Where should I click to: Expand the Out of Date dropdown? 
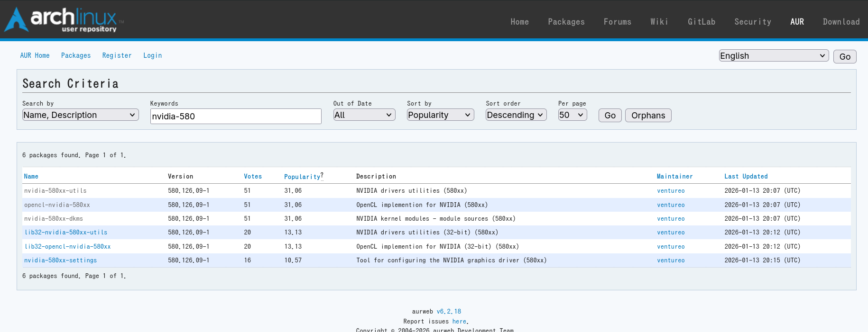(364, 115)
